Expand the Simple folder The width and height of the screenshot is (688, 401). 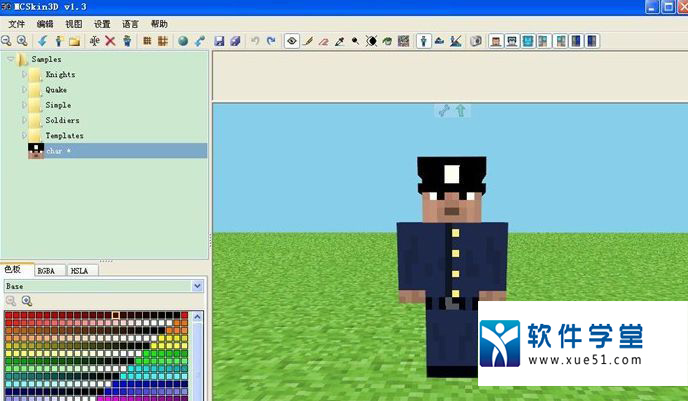tap(25, 105)
